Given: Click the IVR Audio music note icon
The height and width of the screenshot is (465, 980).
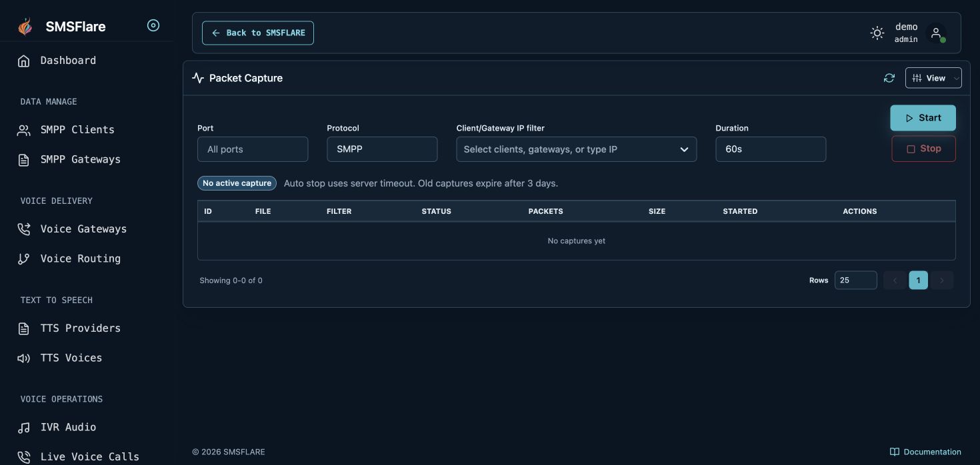Looking at the screenshot, I should click(24, 428).
